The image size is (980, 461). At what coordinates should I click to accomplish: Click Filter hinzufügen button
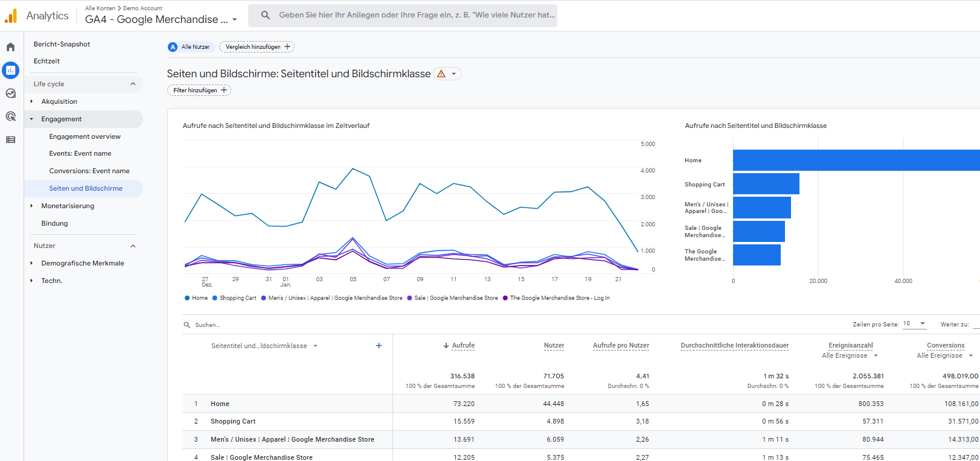(199, 91)
